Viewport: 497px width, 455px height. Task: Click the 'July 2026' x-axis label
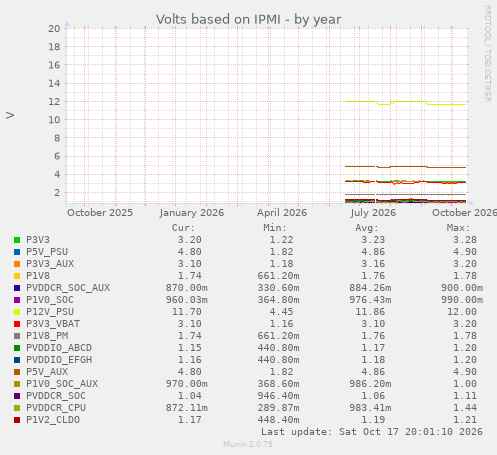point(373,213)
